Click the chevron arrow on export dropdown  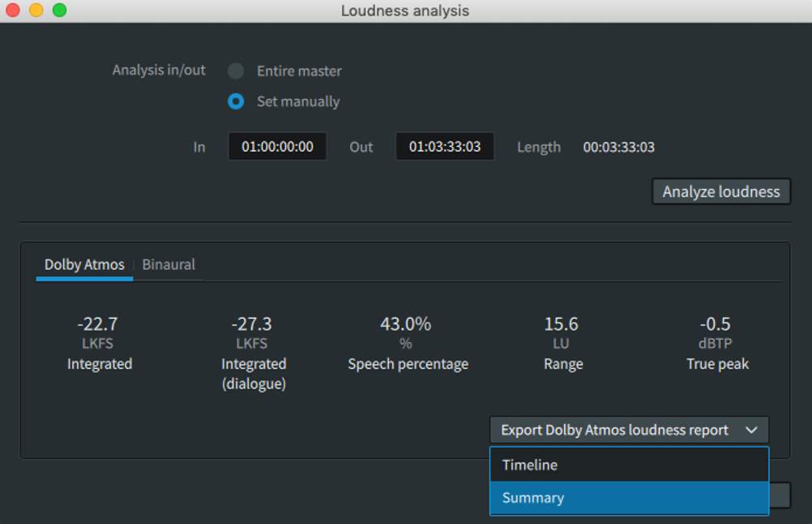point(751,430)
